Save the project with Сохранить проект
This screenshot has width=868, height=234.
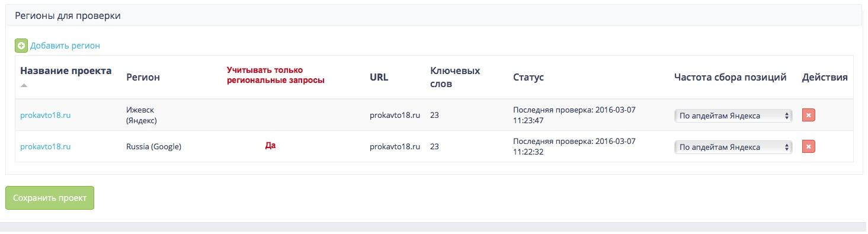[50, 198]
